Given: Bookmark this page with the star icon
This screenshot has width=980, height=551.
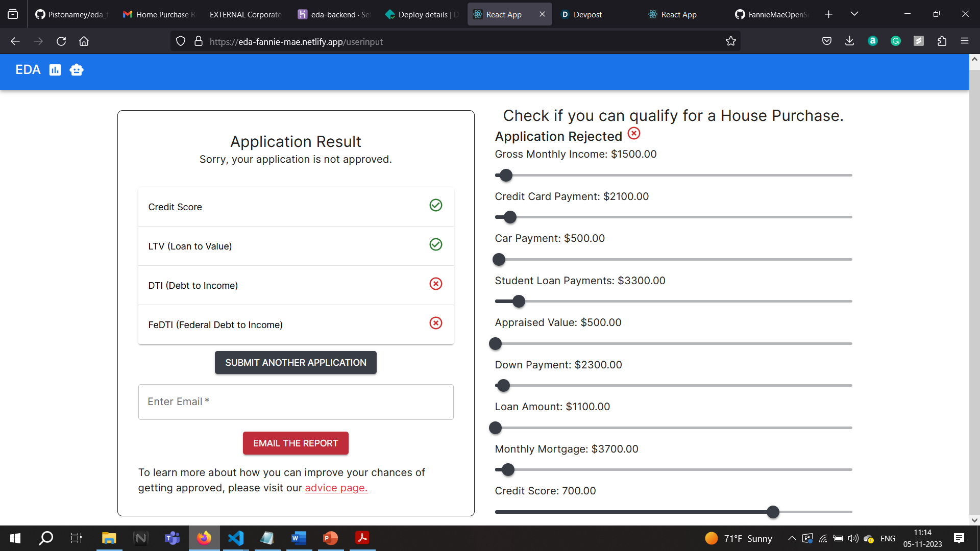Looking at the screenshot, I should click(x=730, y=41).
